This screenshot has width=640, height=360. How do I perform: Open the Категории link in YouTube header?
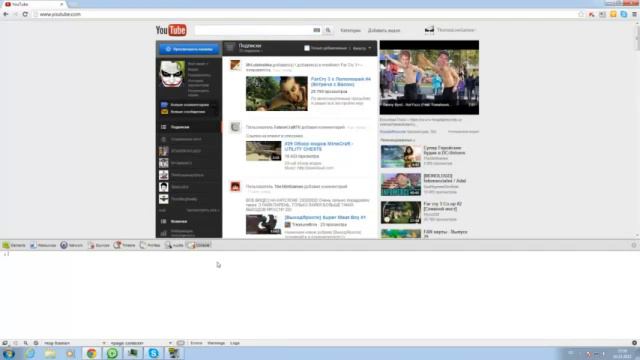350,31
